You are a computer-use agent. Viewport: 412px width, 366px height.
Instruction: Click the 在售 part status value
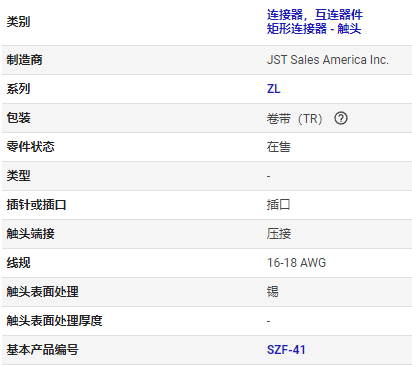(279, 147)
